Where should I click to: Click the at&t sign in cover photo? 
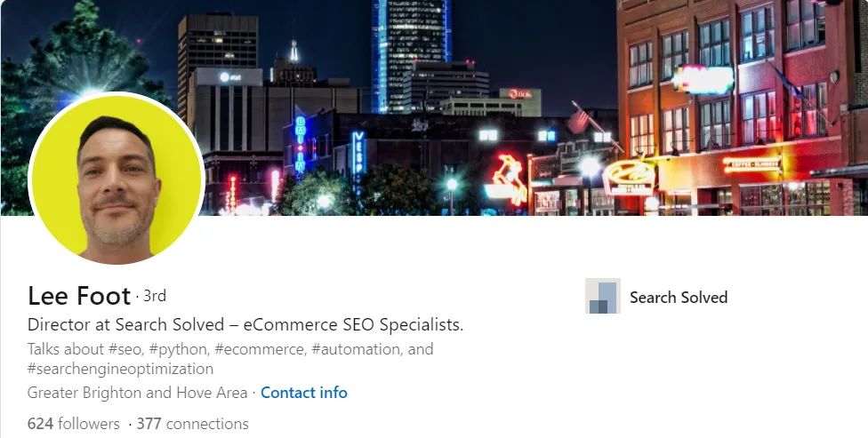tap(230, 77)
